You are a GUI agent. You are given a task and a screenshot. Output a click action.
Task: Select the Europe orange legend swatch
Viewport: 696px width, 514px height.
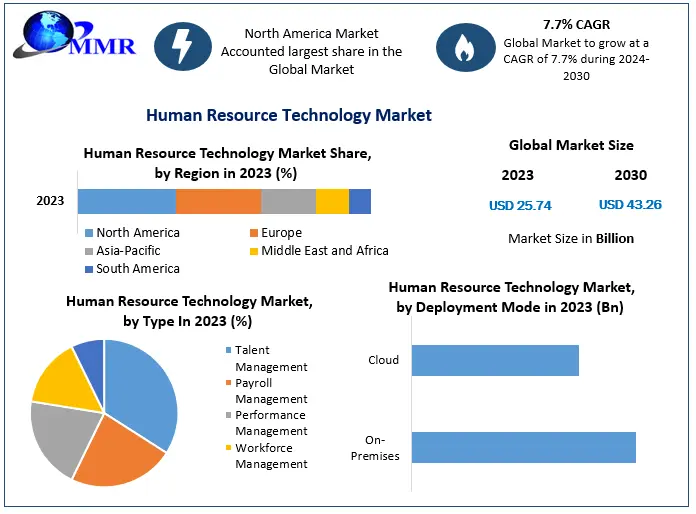point(254,233)
